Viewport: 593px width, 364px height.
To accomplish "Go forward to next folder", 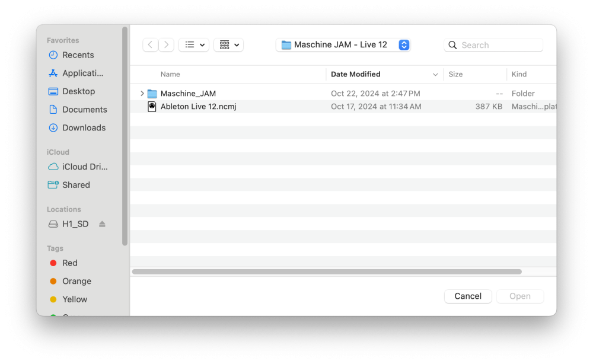I will coord(166,45).
